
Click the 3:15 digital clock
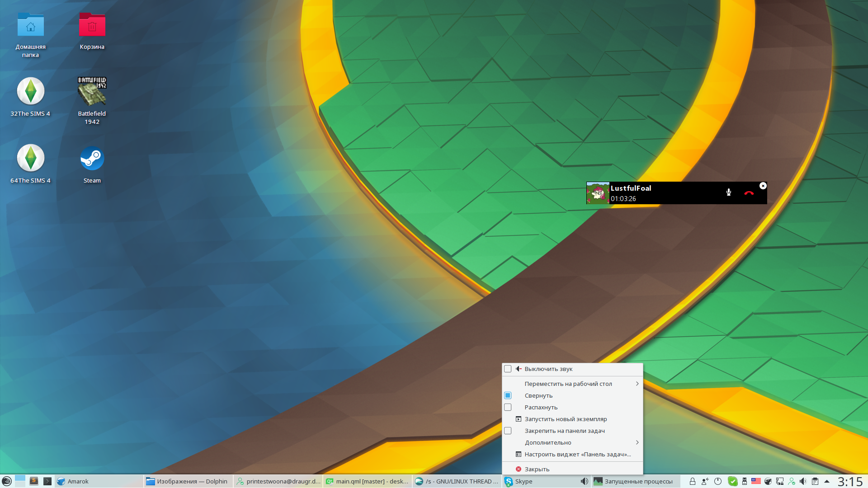coord(850,481)
